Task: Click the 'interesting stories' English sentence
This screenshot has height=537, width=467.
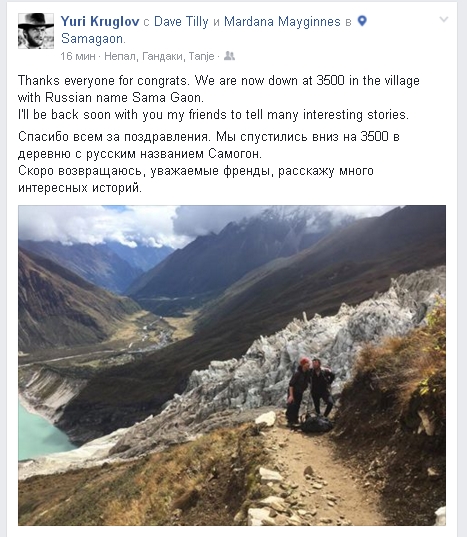Action: pos(213,115)
